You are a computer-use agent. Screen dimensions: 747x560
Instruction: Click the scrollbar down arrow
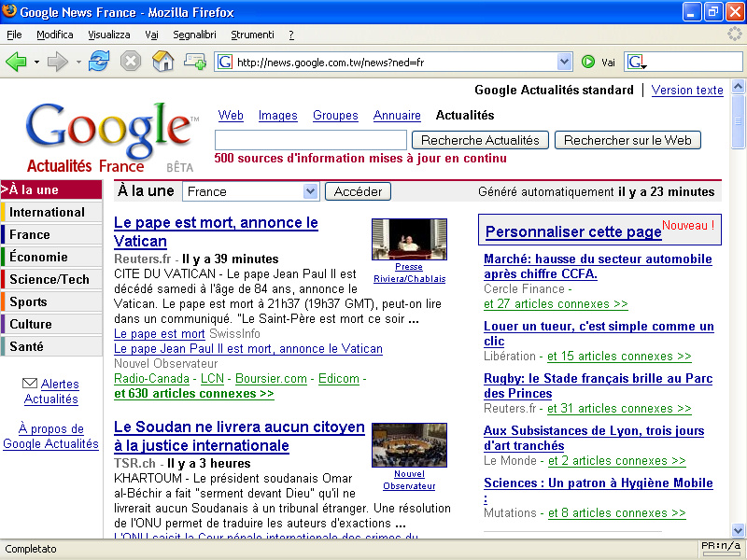pyautogui.click(x=738, y=529)
